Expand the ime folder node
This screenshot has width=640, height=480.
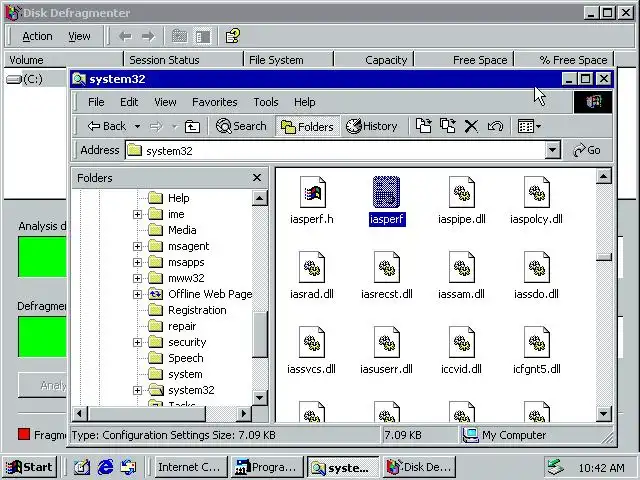pyautogui.click(x=138, y=214)
